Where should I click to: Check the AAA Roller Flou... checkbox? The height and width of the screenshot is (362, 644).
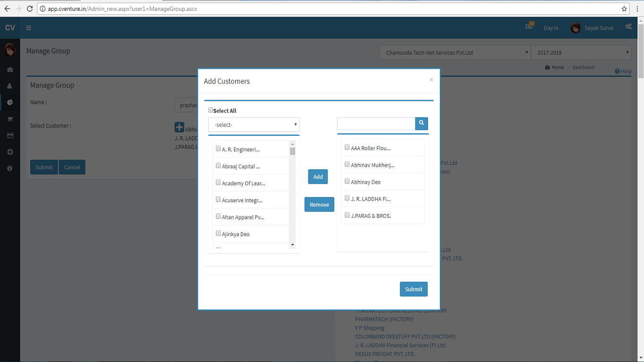347,148
